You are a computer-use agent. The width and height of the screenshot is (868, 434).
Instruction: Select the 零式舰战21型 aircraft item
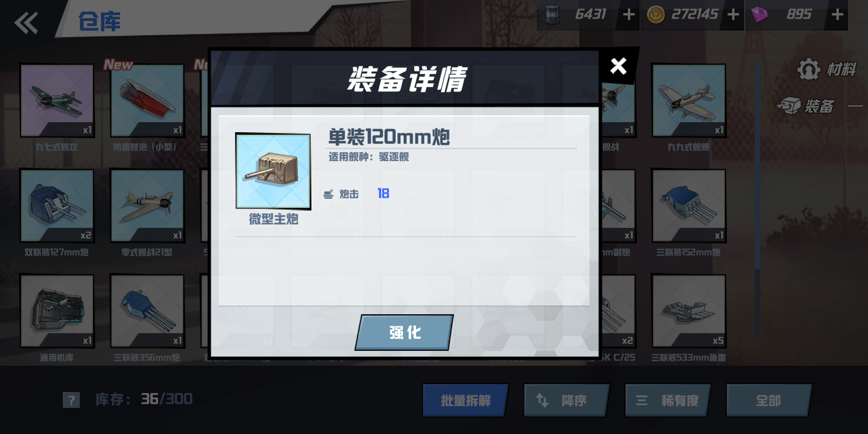tap(147, 206)
